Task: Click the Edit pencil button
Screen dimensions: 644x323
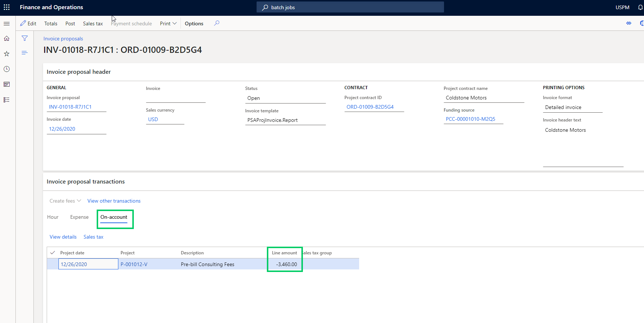Action: tap(28, 23)
